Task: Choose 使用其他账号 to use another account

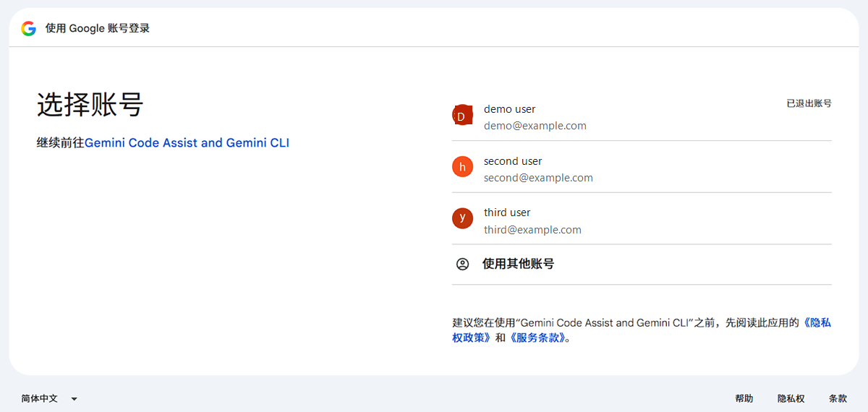Action: (x=642, y=265)
